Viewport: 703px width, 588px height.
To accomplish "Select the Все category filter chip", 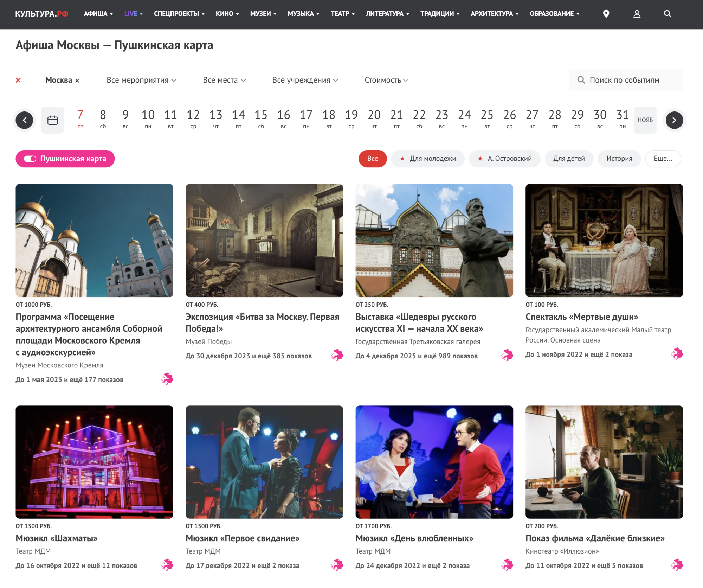I will [373, 159].
